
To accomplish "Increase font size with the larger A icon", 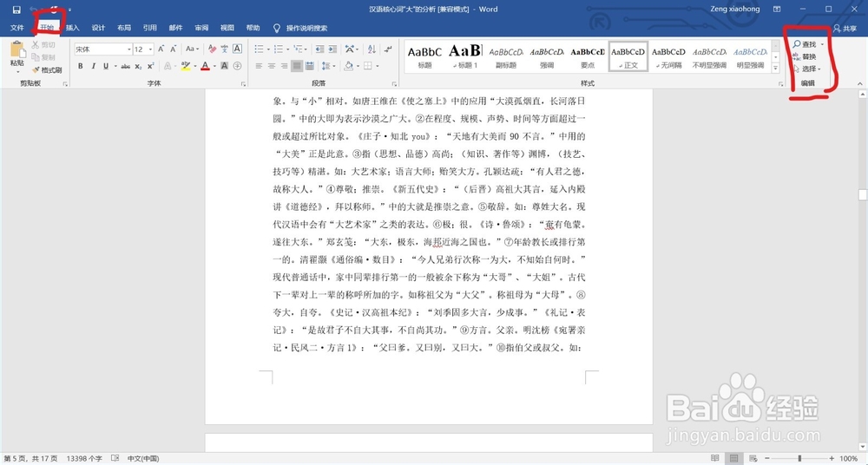I will click(161, 49).
